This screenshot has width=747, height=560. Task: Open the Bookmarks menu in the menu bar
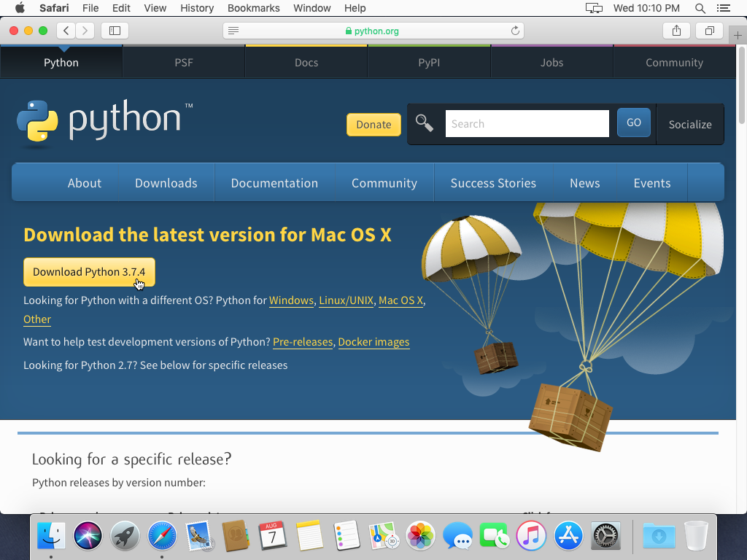point(253,8)
